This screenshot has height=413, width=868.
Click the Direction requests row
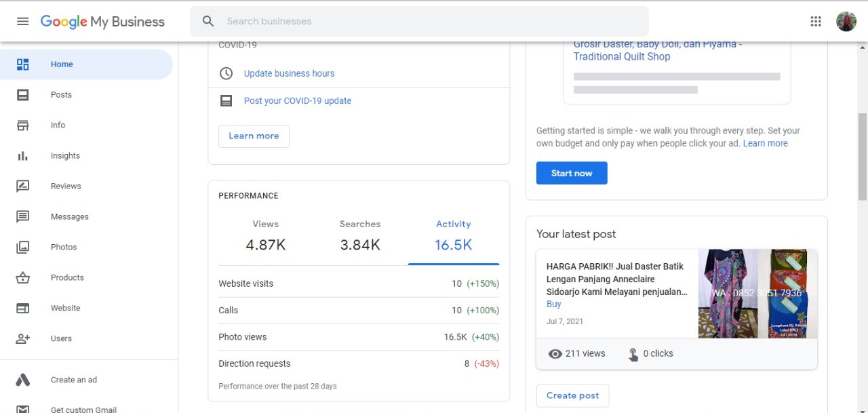pos(359,363)
